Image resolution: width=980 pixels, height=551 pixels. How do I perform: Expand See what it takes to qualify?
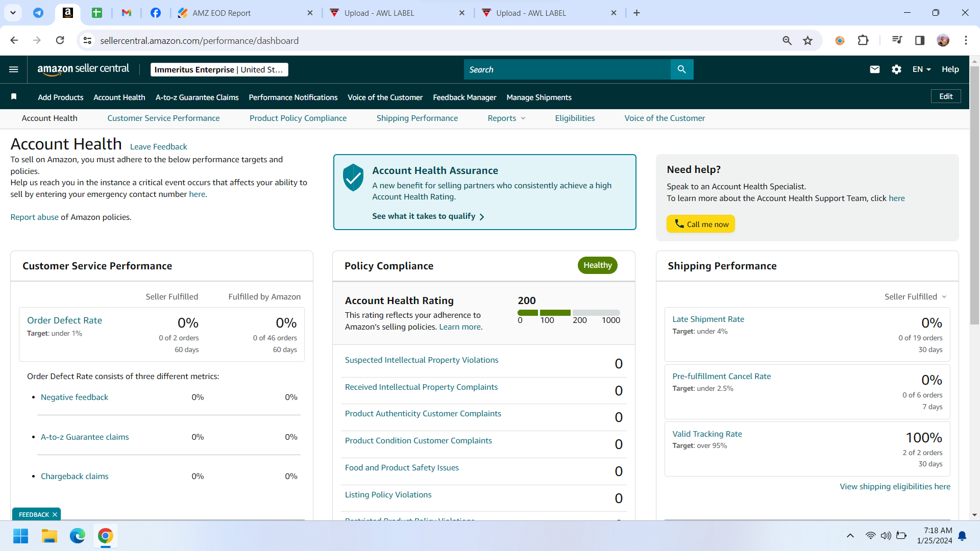[428, 216]
